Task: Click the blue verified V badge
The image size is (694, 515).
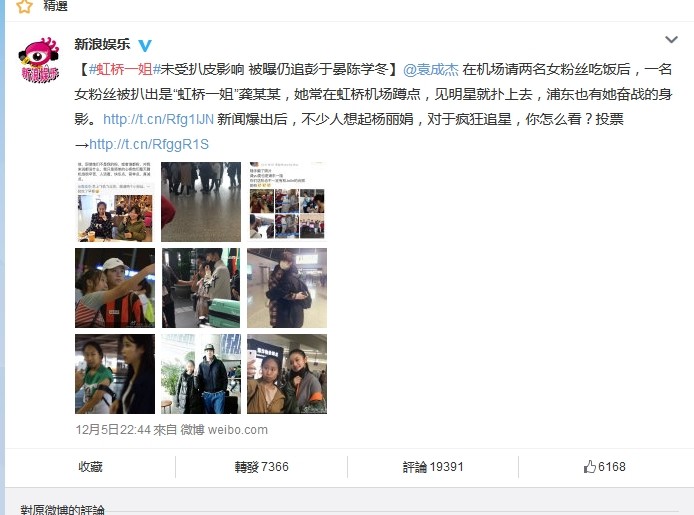Action: pos(145,45)
